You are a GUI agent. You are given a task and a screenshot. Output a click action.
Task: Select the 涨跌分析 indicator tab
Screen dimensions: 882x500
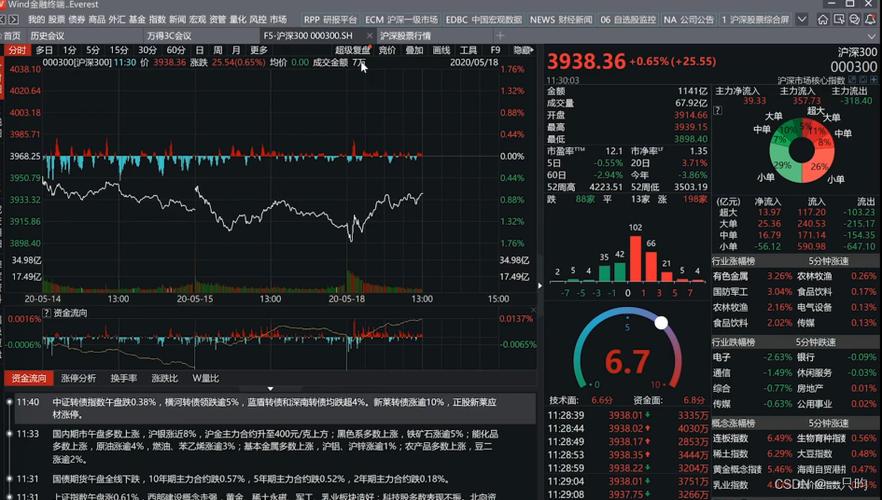tap(78, 378)
